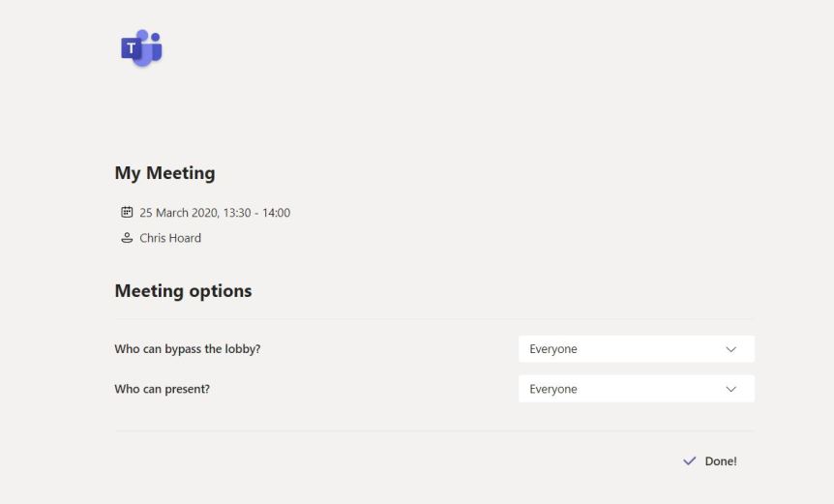Click the divider line under Meeting options

point(433,318)
